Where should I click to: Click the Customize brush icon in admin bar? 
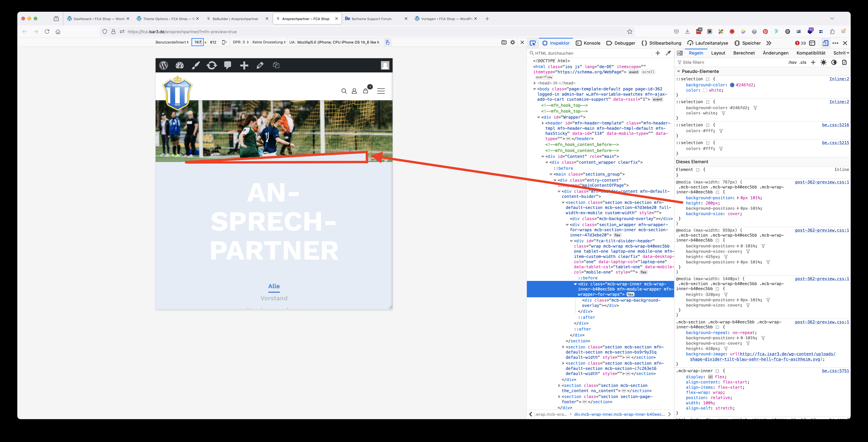pyautogui.click(x=196, y=65)
